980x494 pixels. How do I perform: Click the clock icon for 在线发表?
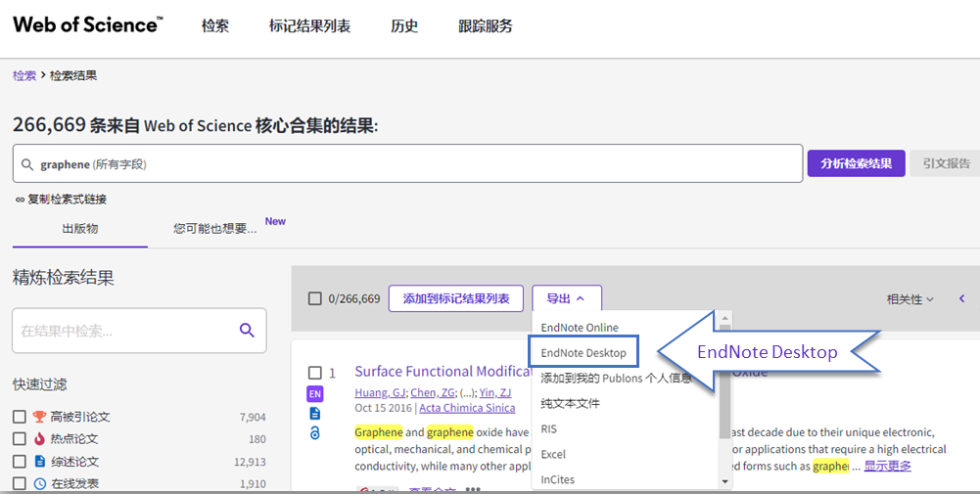[x=39, y=483]
